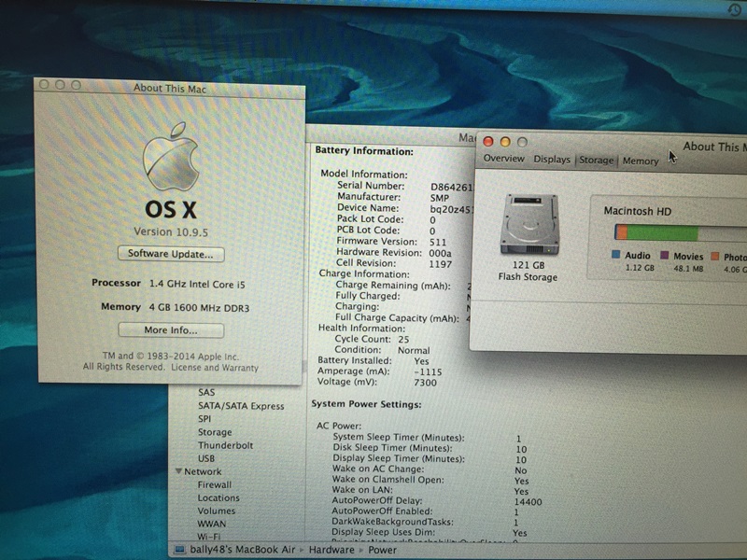Click the Audio blue legend square
This screenshot has height=560, width=747.
pyautogui.click(x=615, y=255)
